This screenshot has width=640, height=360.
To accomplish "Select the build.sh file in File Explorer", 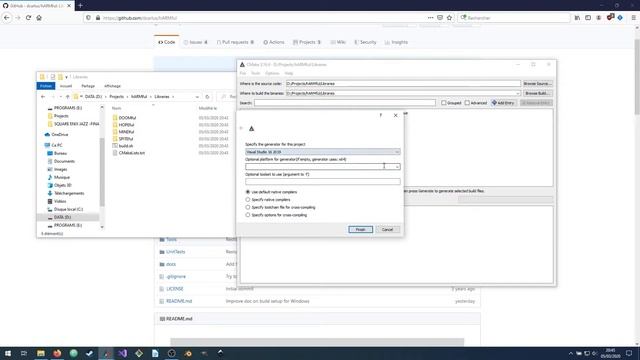I will [125, 146].
